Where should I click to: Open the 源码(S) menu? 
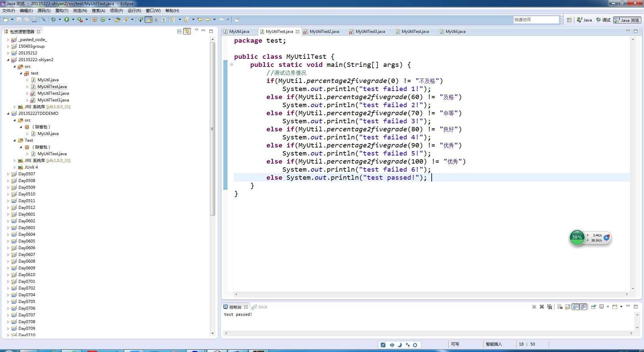point(44,11)
